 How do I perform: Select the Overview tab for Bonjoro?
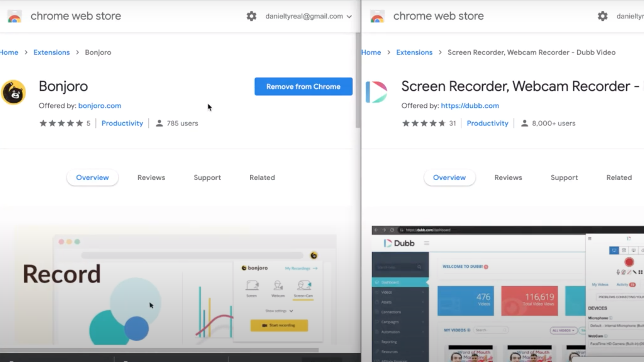pyautogui.click(x=93, y=177)
